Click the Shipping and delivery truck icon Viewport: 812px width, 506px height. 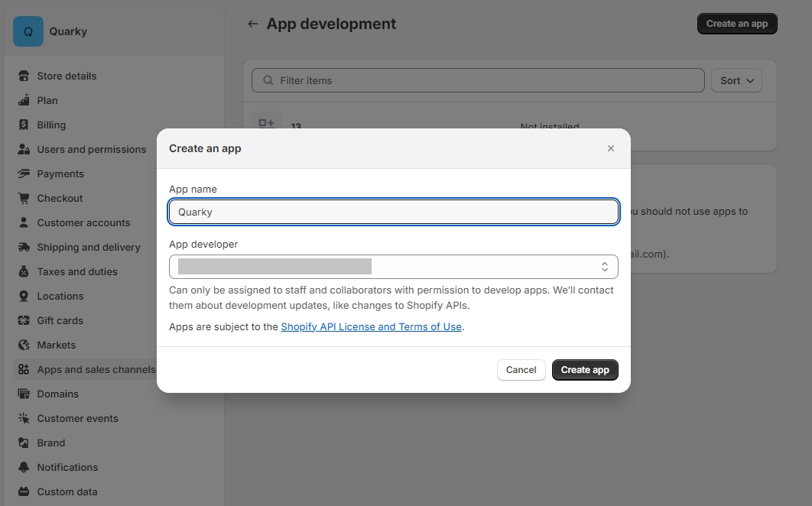pos(24,247)
